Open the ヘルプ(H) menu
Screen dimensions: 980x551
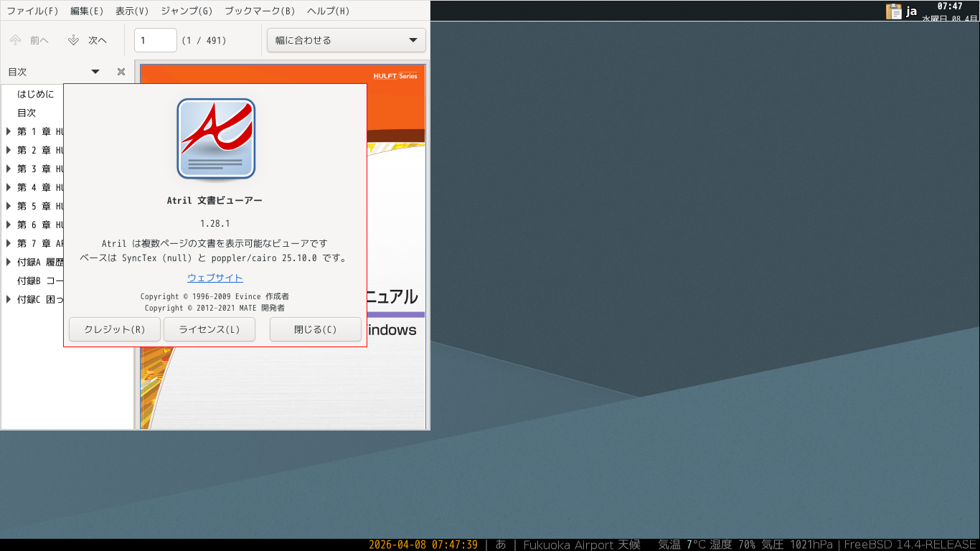point(329,11)
